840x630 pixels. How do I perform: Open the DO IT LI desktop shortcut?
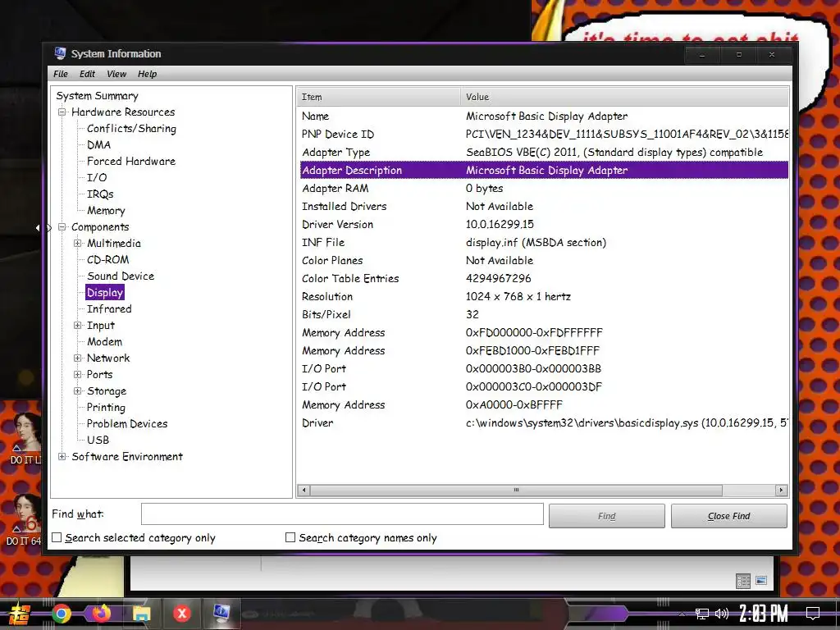point(24,438)
